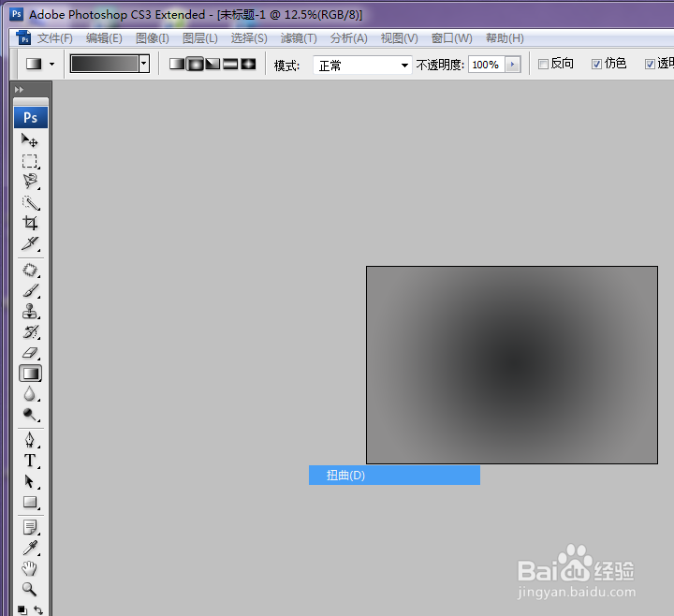This screenshot has height=616, width=674.
Task: Open the 选择(S) menu
Action: coord(249,38)
